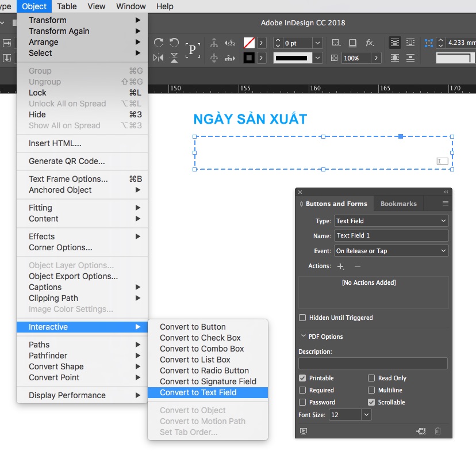Choose Convert to Text Field menu item
The height and width of the screenshot is (462, 476).
point(198,392)
